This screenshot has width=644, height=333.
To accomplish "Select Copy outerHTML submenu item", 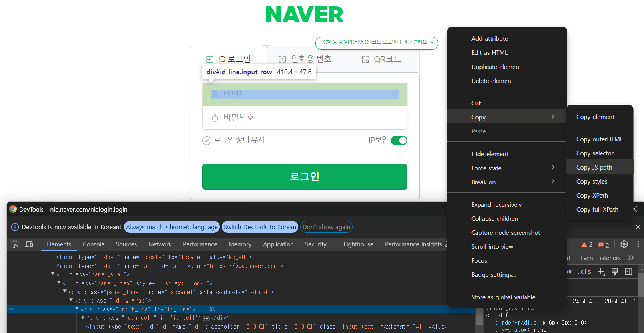I will [600, 139].
